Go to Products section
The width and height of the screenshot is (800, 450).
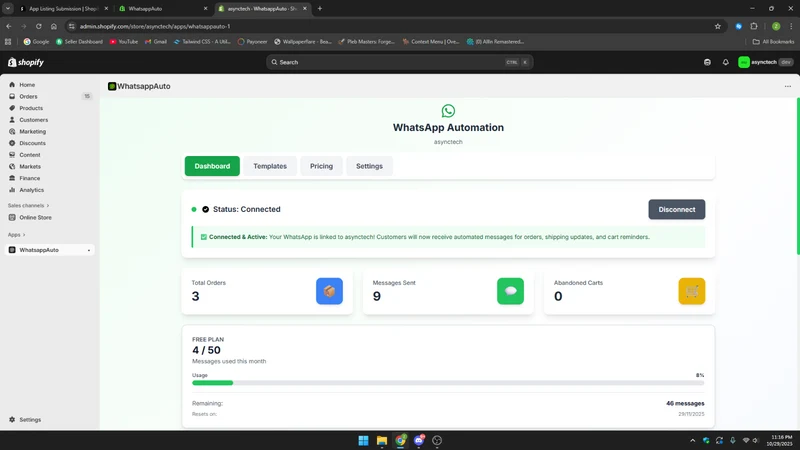pyautogui.click(x=31, y=108)
